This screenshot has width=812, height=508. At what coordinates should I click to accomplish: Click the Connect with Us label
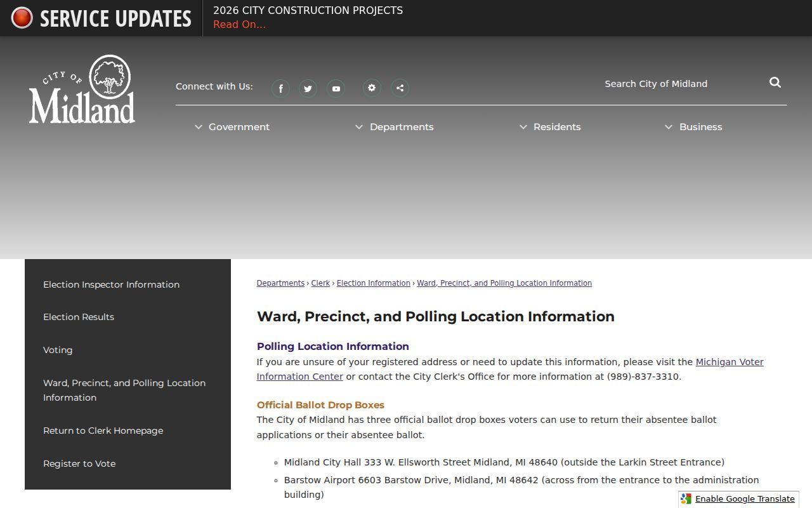[214, 86]
